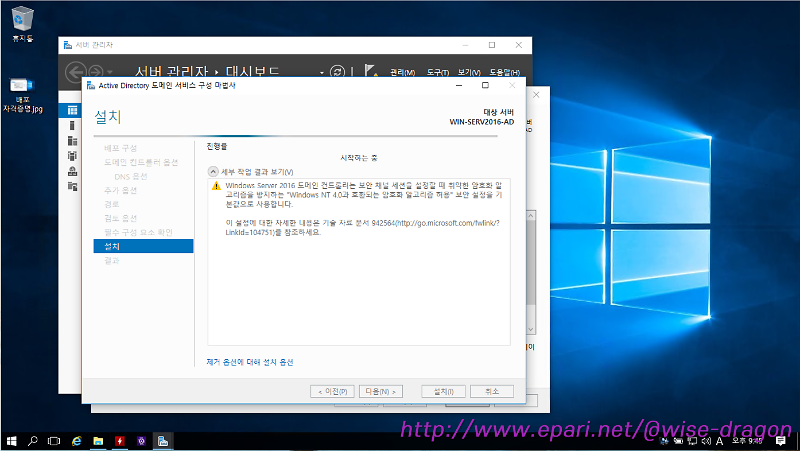Select the 결과 wizard step
The width and height of the screenshot is (800, 451).
tap(112, 261)
